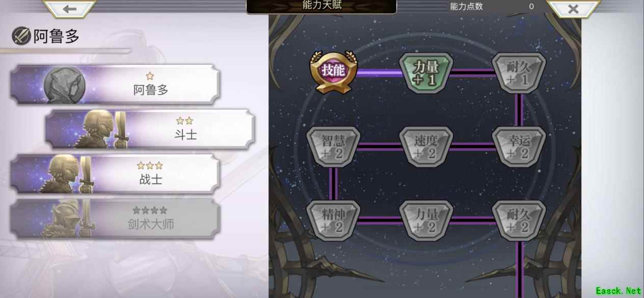This screenshot has width=644, height=298.
Task: Pick the 精神+2 talent node
Action: tap(333, 220)
